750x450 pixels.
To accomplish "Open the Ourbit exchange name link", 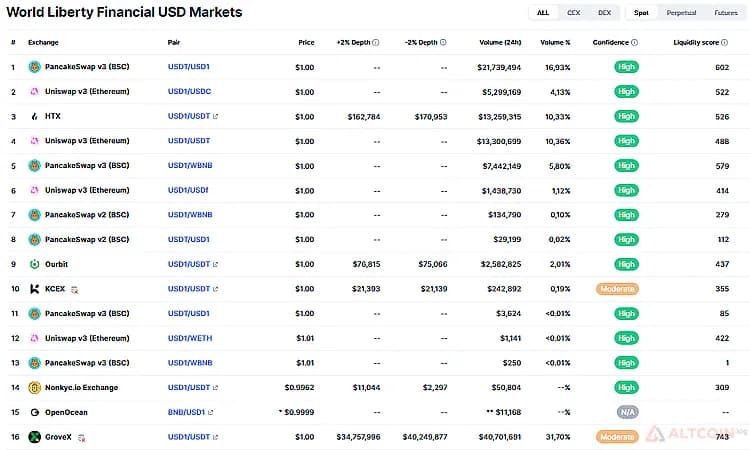I will (x=56, y=264).
